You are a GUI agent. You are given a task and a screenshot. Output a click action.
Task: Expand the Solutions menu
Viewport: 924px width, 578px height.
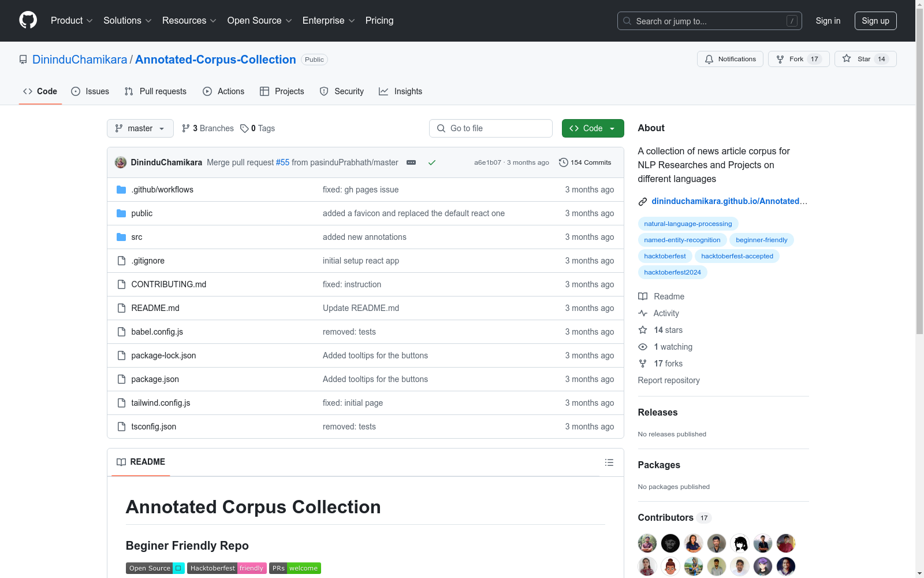coord(128,21)
